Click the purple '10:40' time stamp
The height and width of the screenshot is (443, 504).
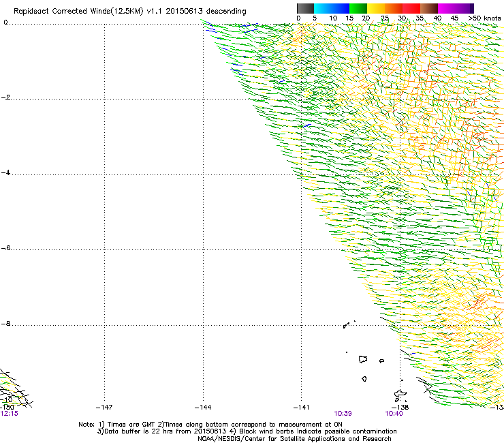[394, 414]
